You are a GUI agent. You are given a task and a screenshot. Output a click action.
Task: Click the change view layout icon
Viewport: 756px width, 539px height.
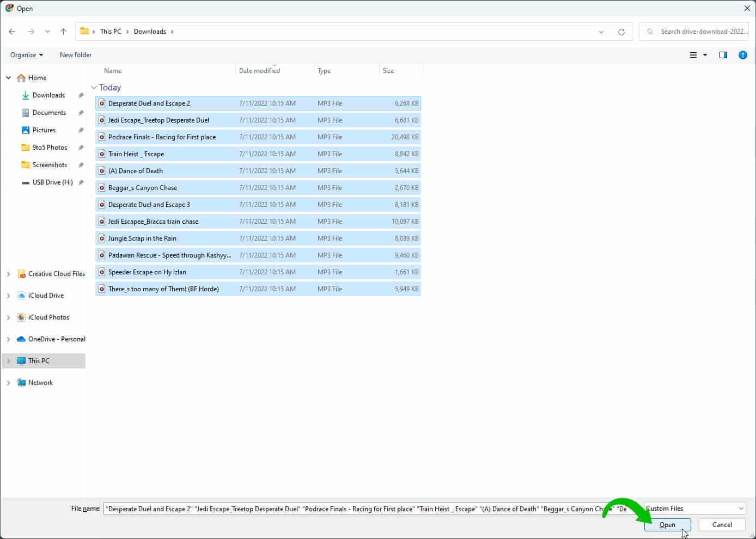(x=693, y=54)
